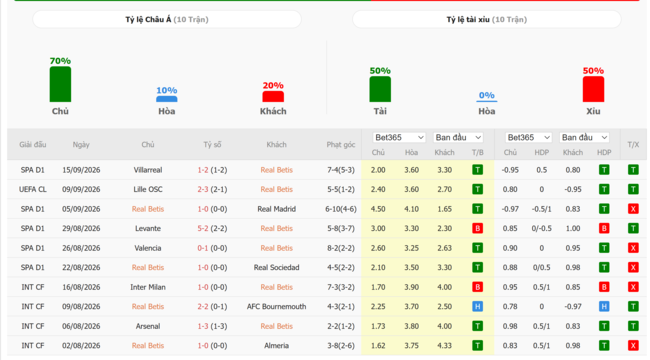Click the Tỷ số column header

pos(212,145)
